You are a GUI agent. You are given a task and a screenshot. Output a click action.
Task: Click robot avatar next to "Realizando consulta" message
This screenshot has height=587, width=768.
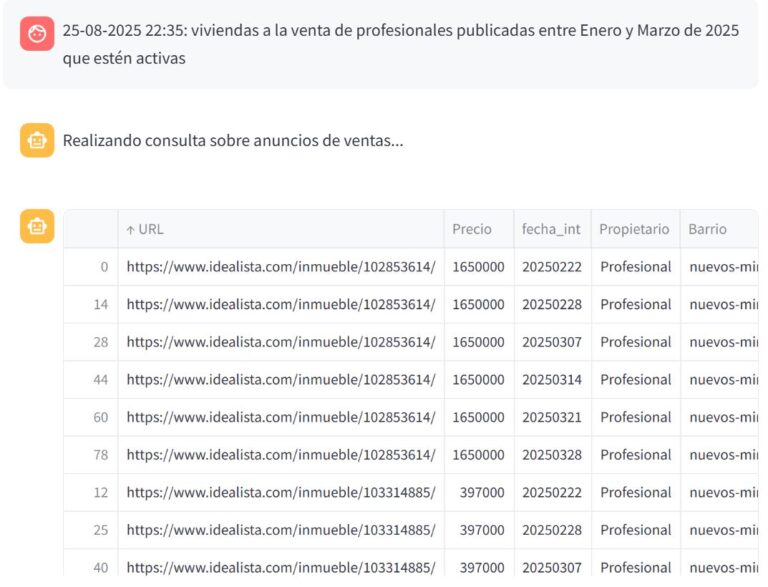click(x=37, y=141)
